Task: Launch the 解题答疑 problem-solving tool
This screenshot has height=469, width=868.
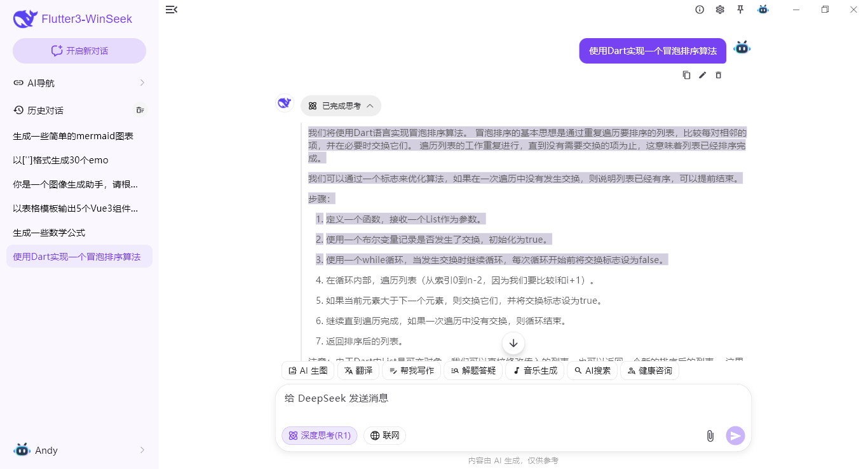Action: click(473, 370)
